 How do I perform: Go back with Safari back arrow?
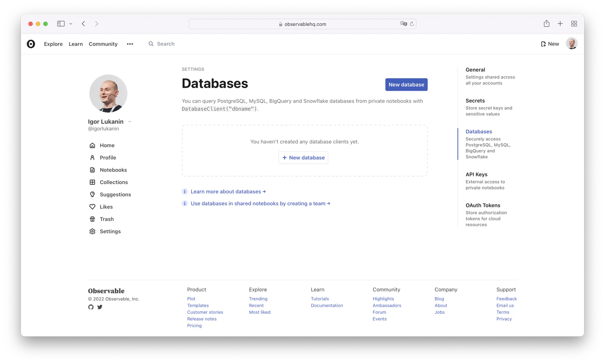84,23
